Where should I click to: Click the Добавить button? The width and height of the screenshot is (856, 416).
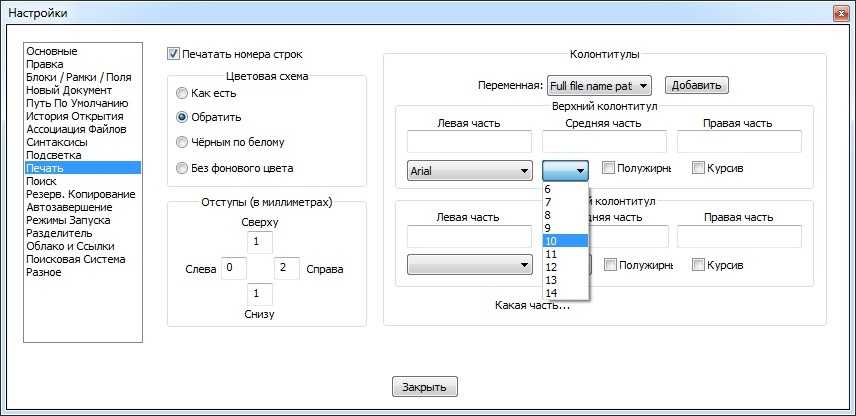coord(697,86)
